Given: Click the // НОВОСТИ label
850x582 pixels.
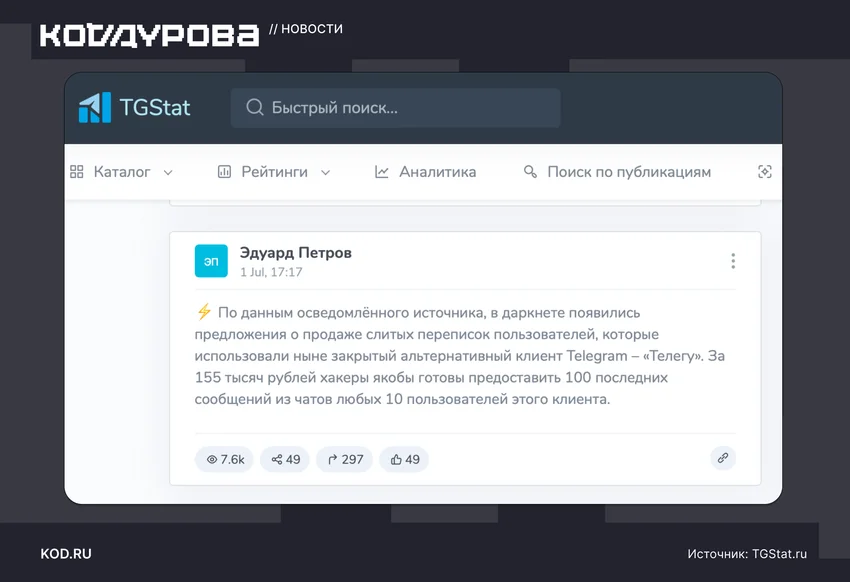Looking at the screenshot, I should pyautogui.click(x=306, y=29).
